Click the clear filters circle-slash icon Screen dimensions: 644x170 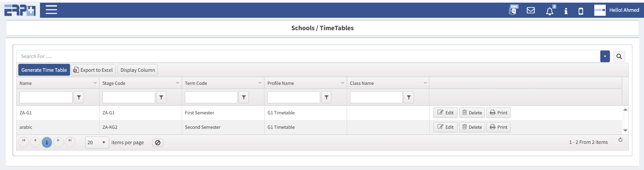[158, 143]
